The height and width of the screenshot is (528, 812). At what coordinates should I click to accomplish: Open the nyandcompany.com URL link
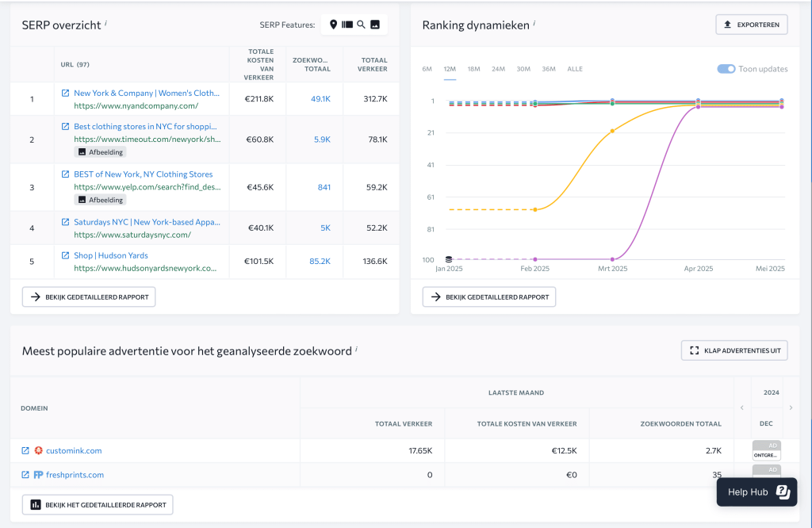[136, 106]
